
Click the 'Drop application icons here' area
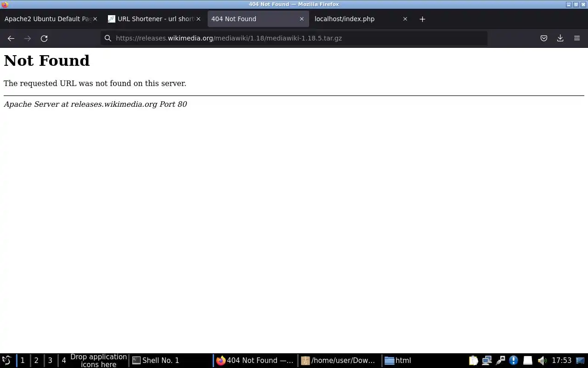click(x=98, y=361)
